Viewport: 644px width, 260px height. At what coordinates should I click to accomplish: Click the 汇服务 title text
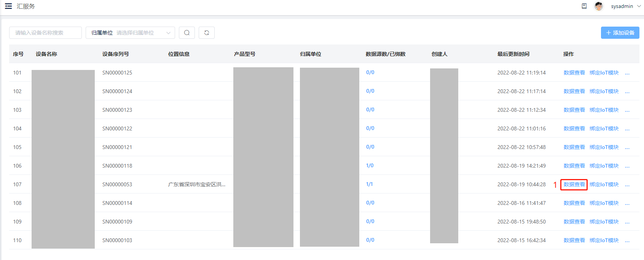point(26,6)
